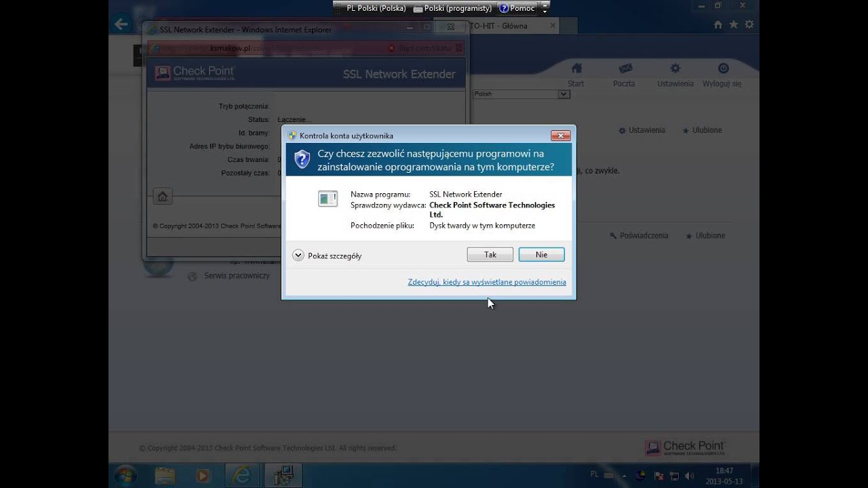This screenshot has width=868, height=488.
Task: Close the 'Główna' browser tab
Action: pos(553,26)
